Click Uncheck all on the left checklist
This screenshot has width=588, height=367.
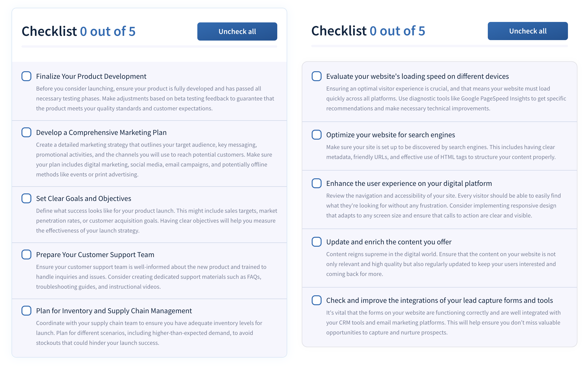coord(237,31)
